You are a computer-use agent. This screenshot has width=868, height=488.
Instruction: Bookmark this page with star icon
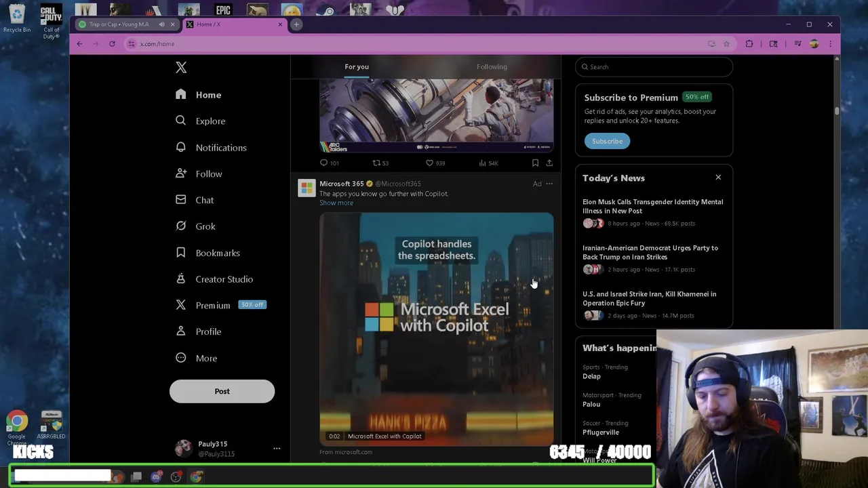click(x=726, y=44)
